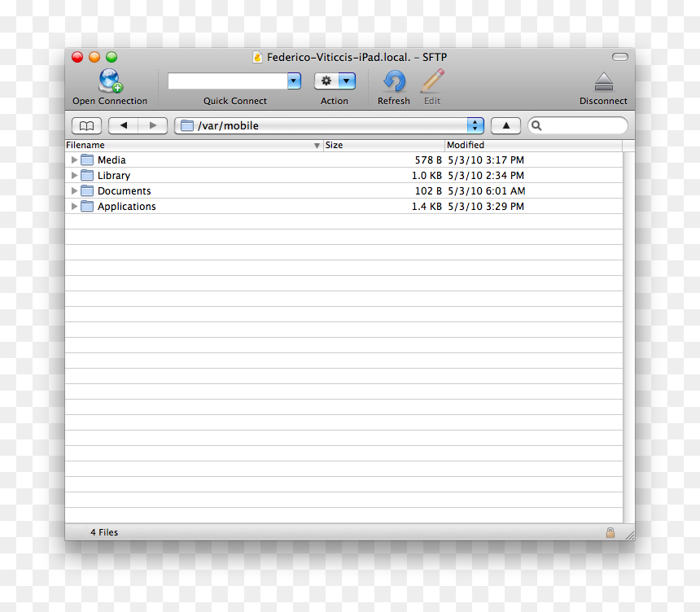Click the Filename sort direction triangle
This screenshot has width=700, height=612.
317,146
